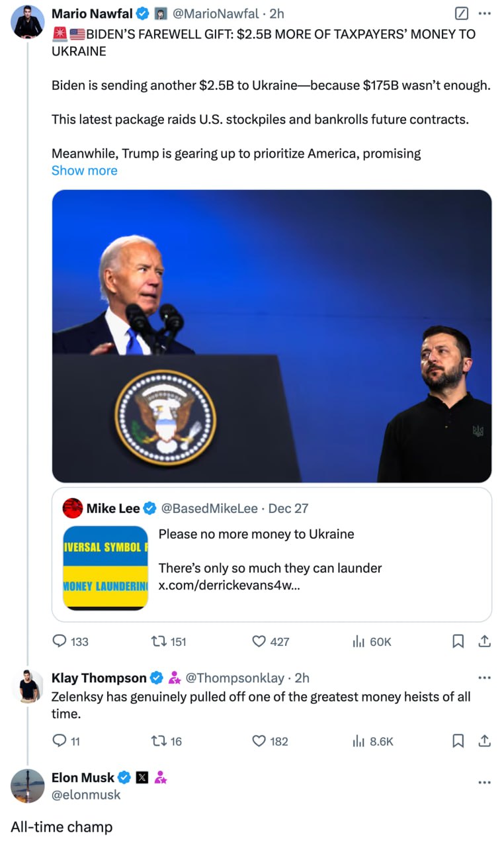Open more options on Mario Nawfal's post
Image resolution: width=504 pixels, height=847 pixels.
485,13
